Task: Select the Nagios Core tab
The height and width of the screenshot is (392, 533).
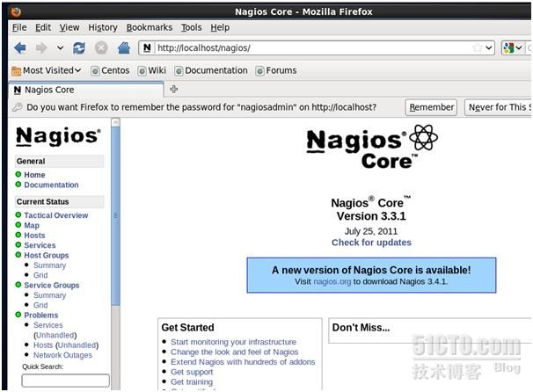Action: [x=86, y=90]
